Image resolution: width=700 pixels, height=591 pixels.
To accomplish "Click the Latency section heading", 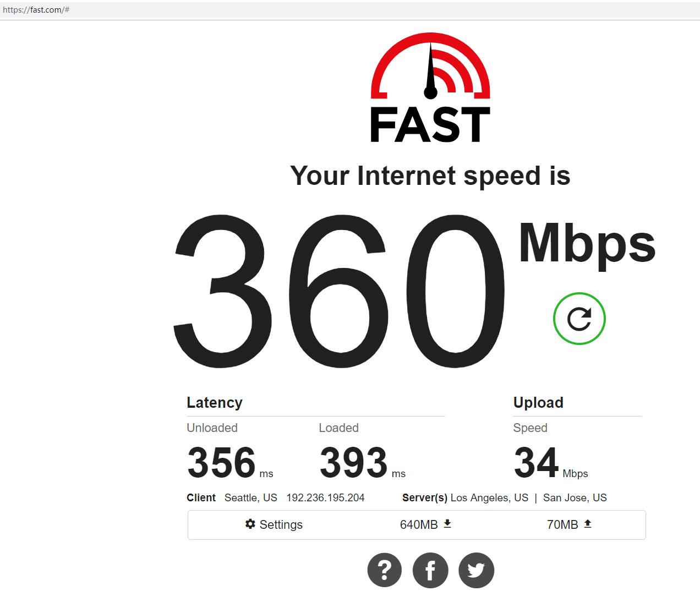I will 215,402.
